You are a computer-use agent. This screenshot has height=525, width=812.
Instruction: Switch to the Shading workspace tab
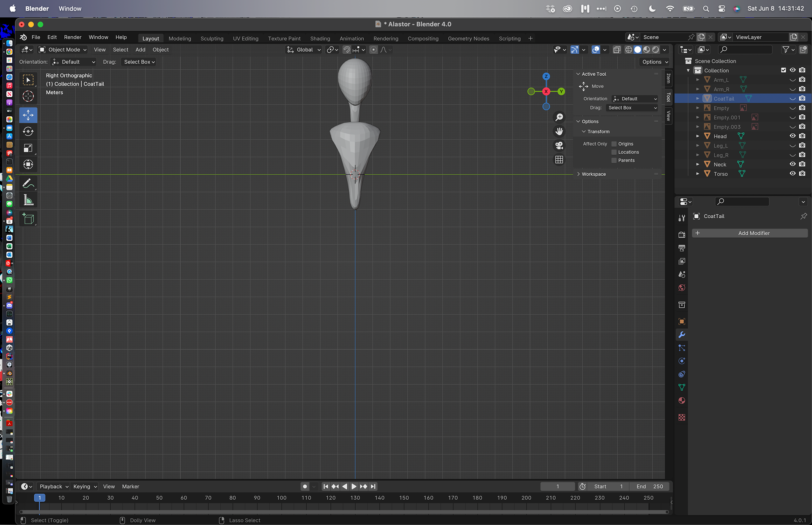click(x=320, y=38)
